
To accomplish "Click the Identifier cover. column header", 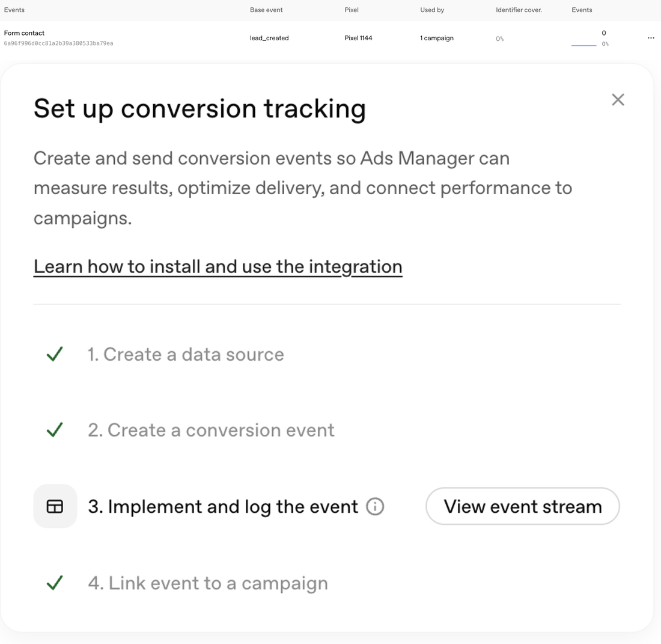I will pyautogui.click(x=519, y=10).
